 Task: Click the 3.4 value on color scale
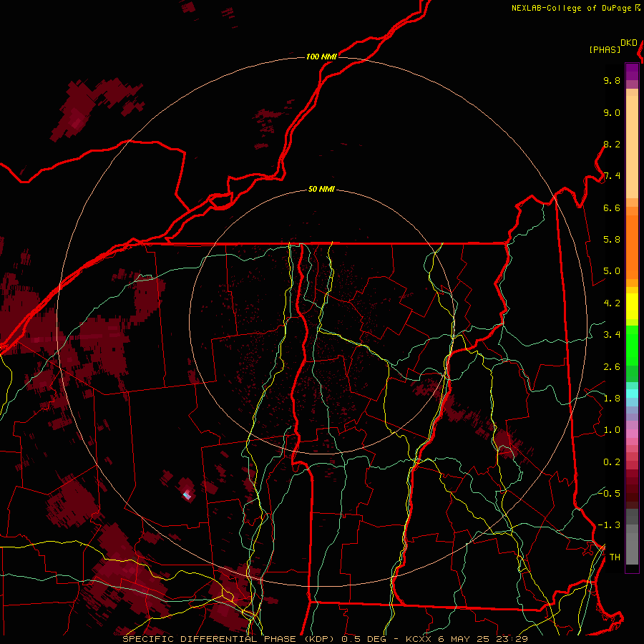coord(612,335)
